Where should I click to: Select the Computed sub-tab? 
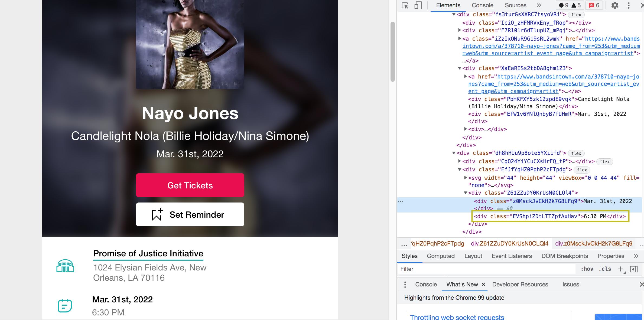pyautogui.click(x=441, y=256)
